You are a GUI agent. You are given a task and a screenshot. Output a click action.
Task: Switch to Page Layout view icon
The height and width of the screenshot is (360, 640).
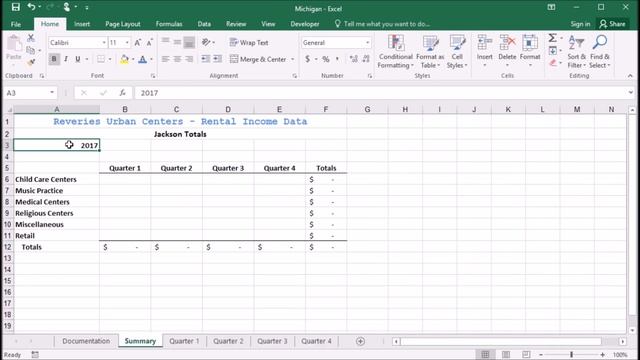tap(506, 355)
